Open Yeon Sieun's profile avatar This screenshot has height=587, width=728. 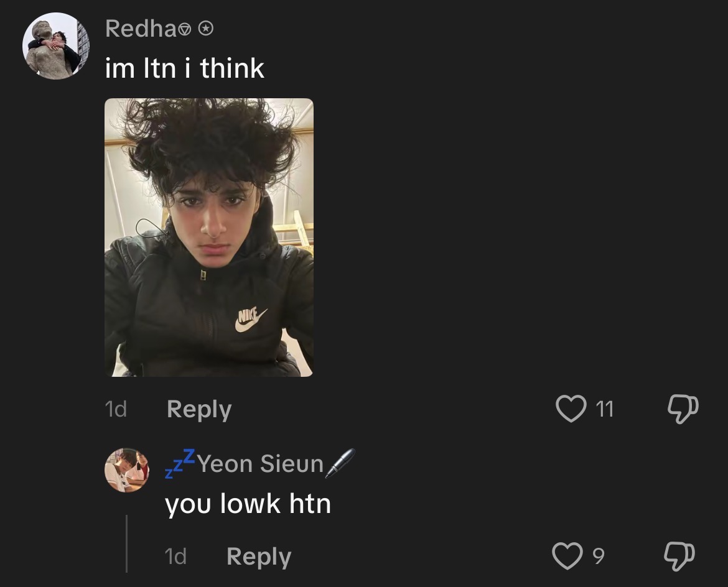127,469
